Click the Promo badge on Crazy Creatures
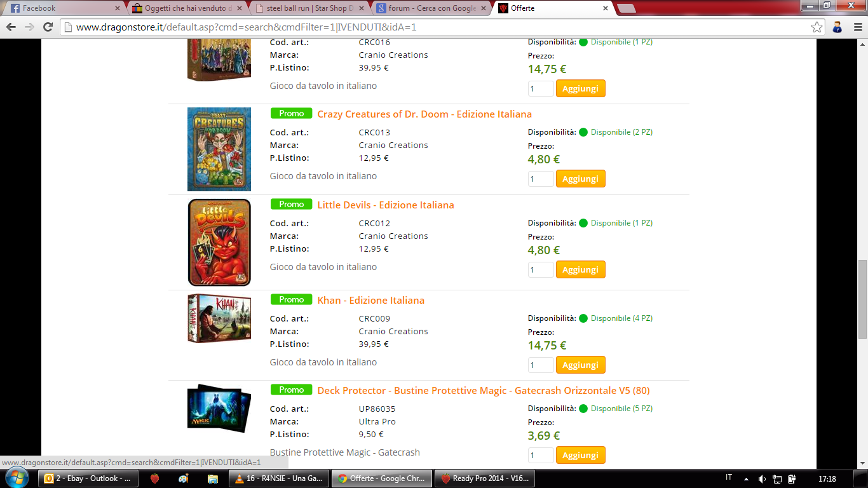Image resolution: width=868 pixels, height=488 pixels. 292,113
